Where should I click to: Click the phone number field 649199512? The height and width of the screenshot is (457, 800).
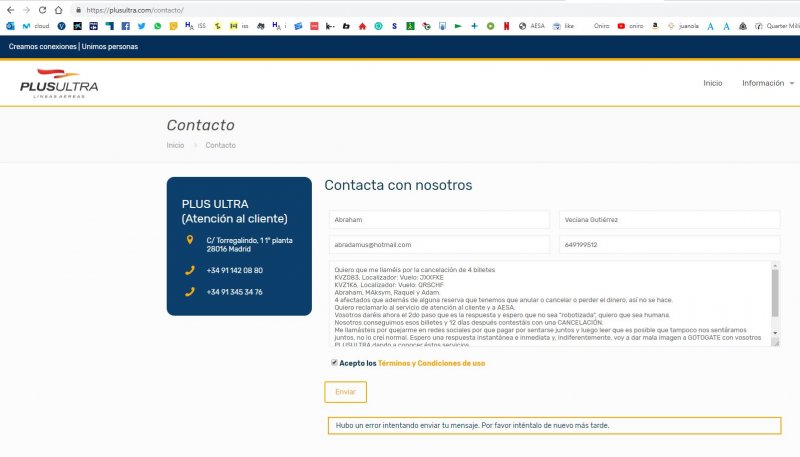(x=669, y=245)
